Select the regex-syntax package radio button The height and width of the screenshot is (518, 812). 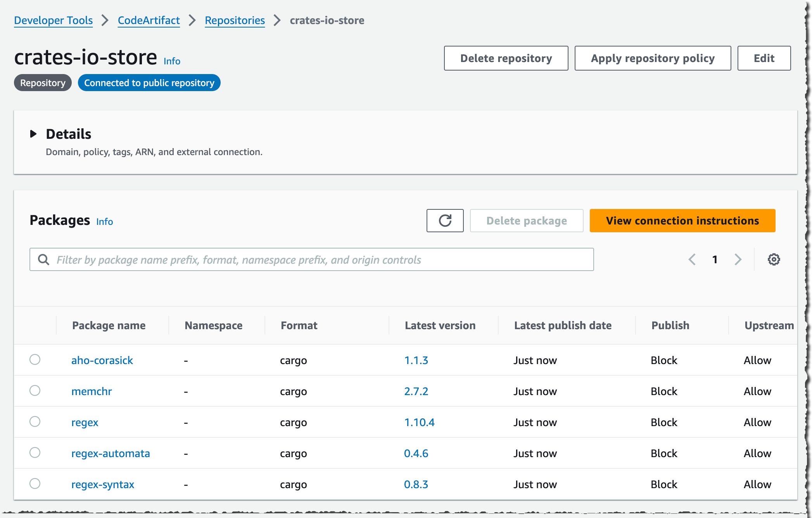point(35,484)
